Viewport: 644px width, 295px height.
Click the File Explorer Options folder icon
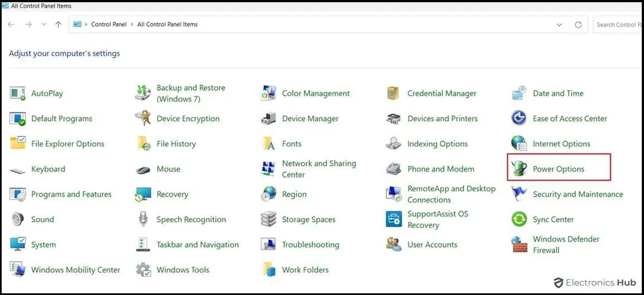point(18,144)
